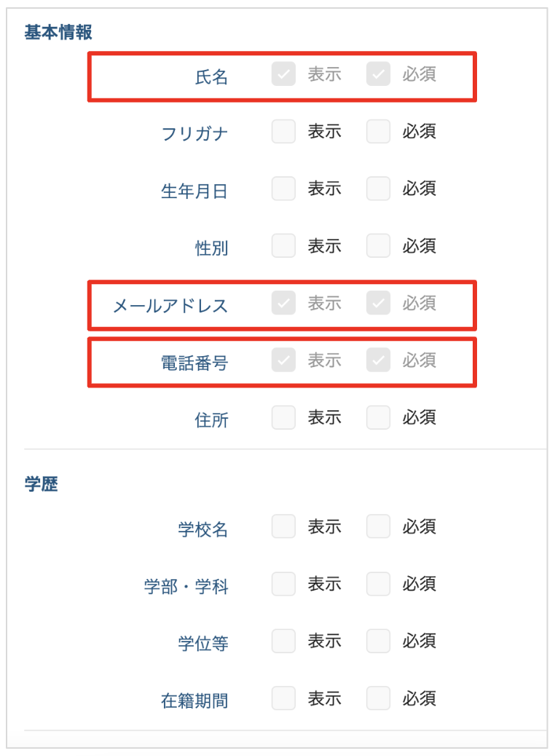Viewport: 555px width, 756px height.
Task: Click the disabled 表示 checkbox for 氏名
Action: [283, 74]
